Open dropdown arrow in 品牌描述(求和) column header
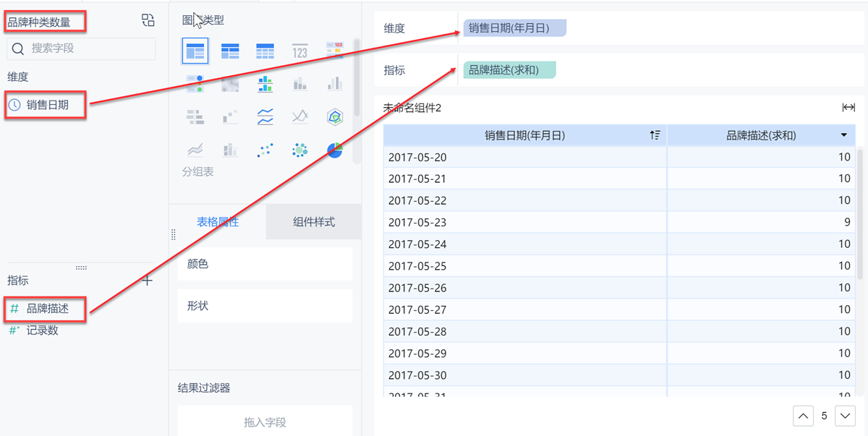 (x=844, y=135)
